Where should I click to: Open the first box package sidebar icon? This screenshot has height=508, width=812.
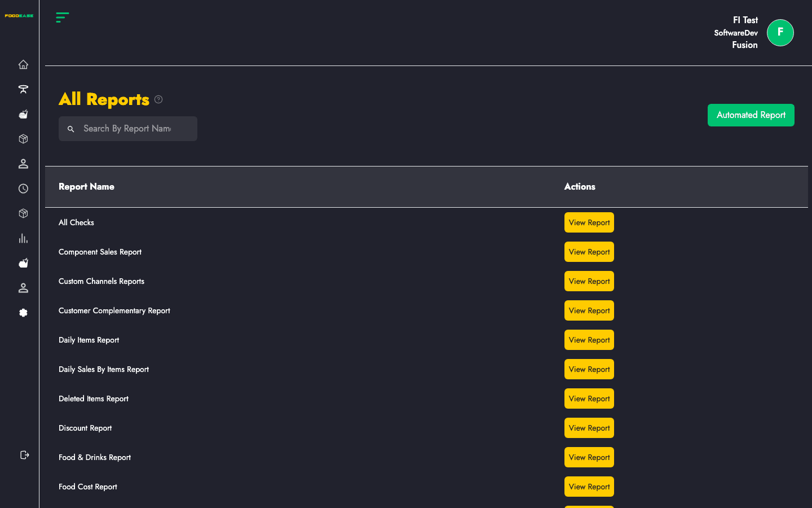(x=23, y=139)
